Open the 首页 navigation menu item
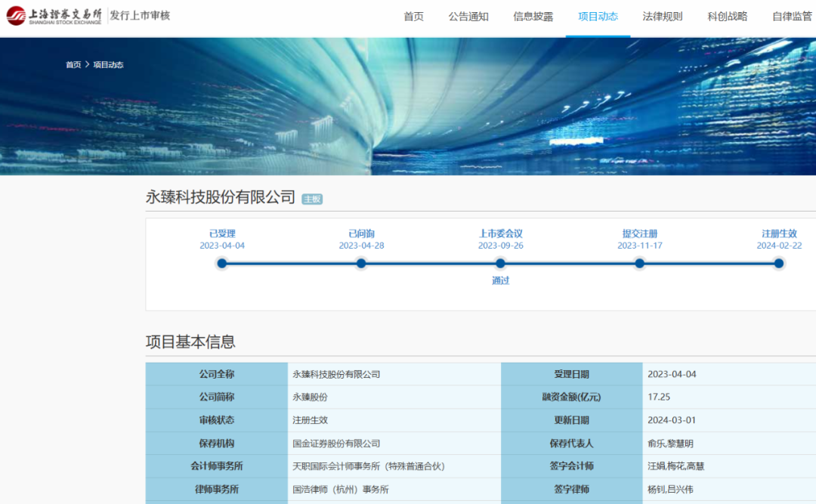Viewport: 816px width, 504px height. [x=414, y=17]
